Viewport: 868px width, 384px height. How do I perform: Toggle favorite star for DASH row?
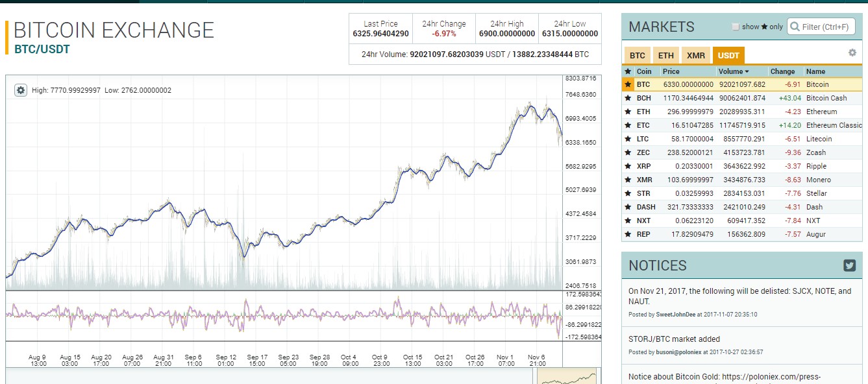coord(628,207)
